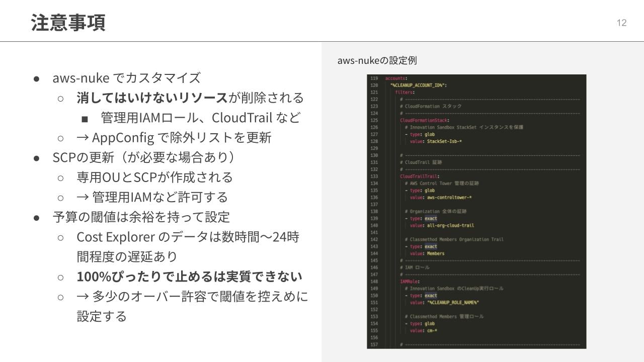
Task: Click the slide title '注意事項'
Action: 68,23
